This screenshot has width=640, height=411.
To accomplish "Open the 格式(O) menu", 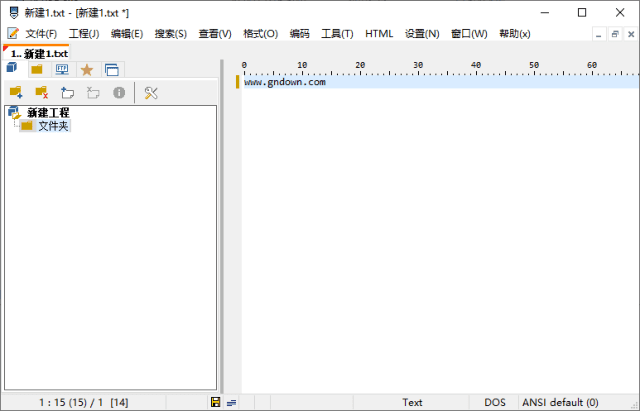I will (x=260, y=34).
